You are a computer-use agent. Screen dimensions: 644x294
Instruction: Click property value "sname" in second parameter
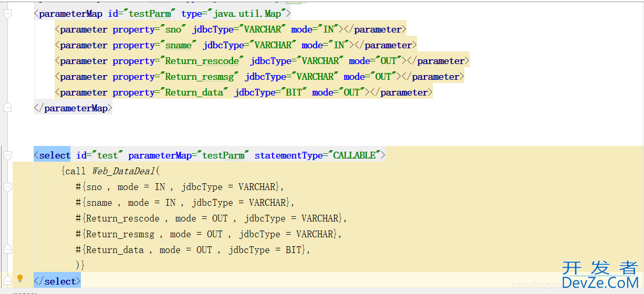tap(179, 45)
